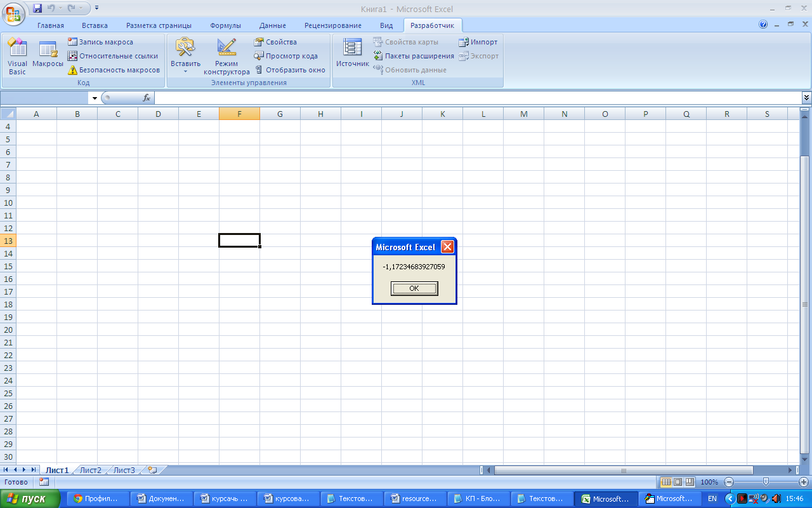This screenshot has width=812, height=508.
Task: Toggle Режим конструктора design mode
Action: tap(226, 57)
